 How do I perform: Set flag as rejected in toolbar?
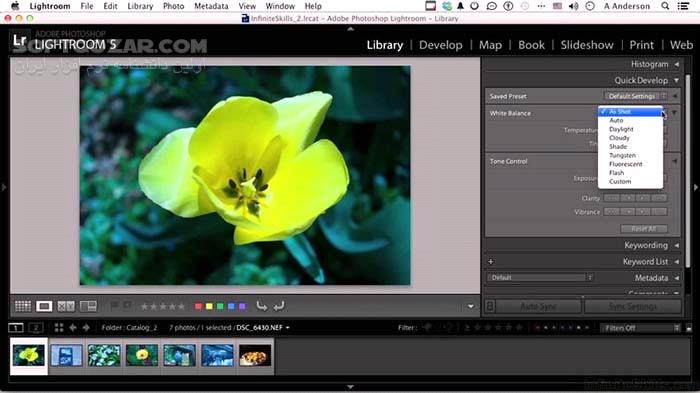[127, 306]
